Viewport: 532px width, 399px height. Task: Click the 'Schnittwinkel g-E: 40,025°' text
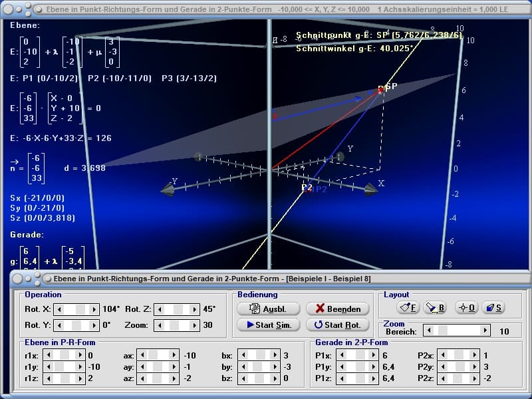click(354, 49)
